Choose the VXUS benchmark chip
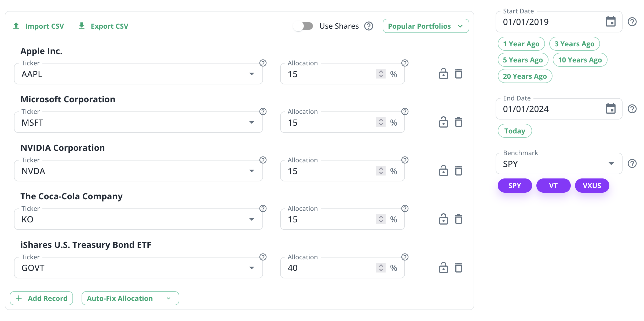 pos(592,185)
